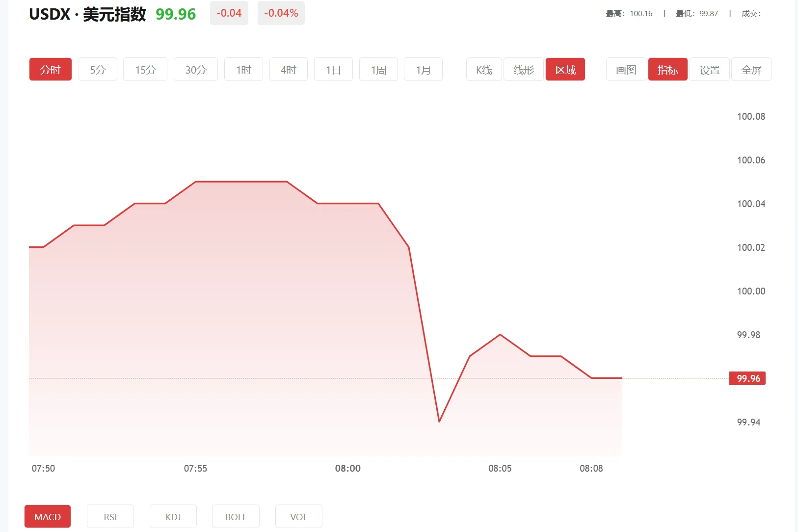Select the 分时 timeframe tab
Viewport: 798px width, 532px height.
51,70
